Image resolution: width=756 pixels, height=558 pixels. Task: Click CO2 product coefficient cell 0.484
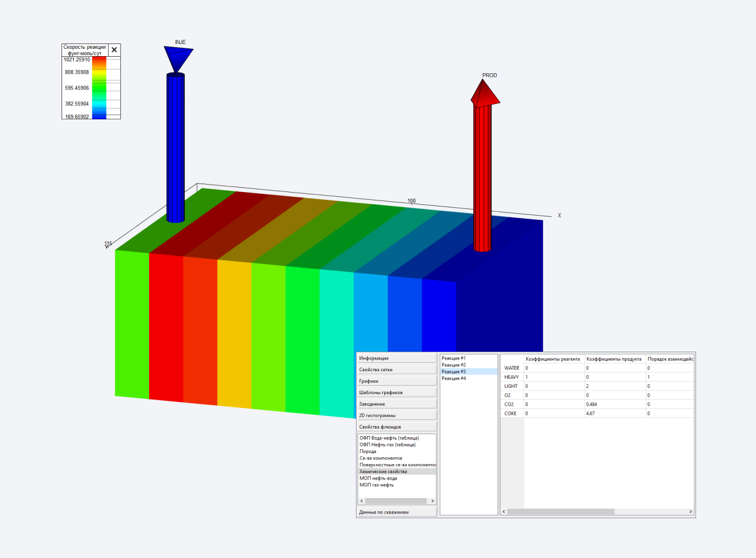coord(615,404)
